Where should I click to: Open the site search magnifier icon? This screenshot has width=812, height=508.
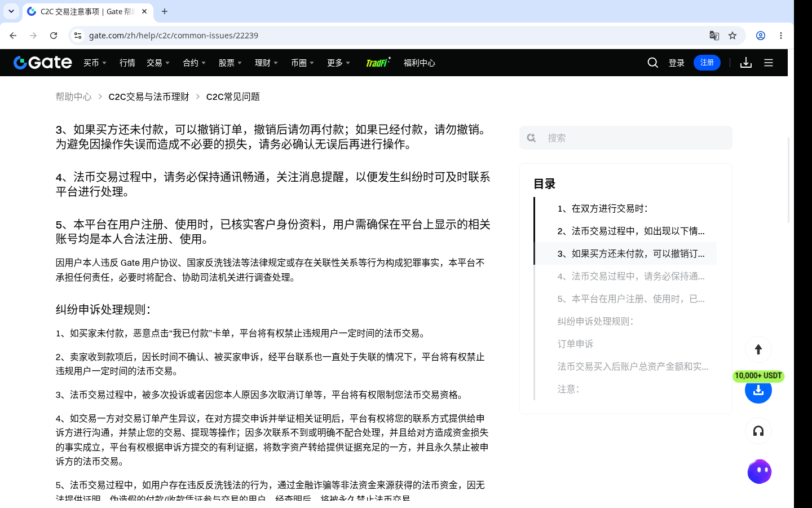[x=653, y=63]
